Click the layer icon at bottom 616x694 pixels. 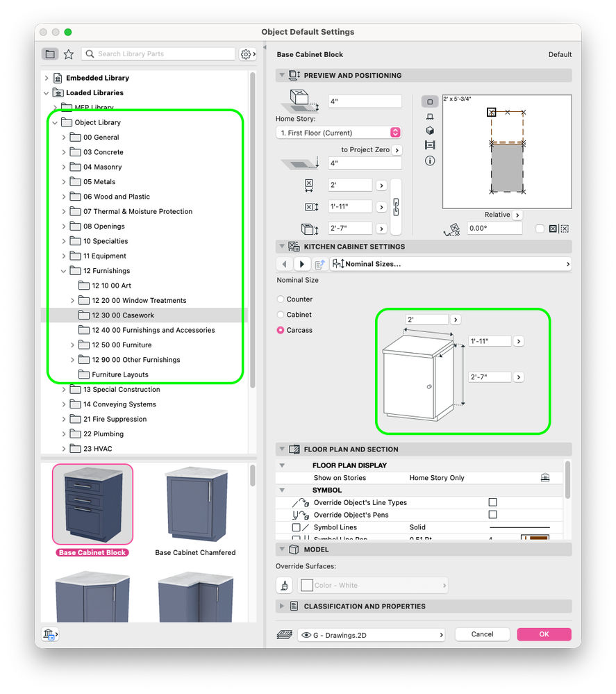(285, 635)
